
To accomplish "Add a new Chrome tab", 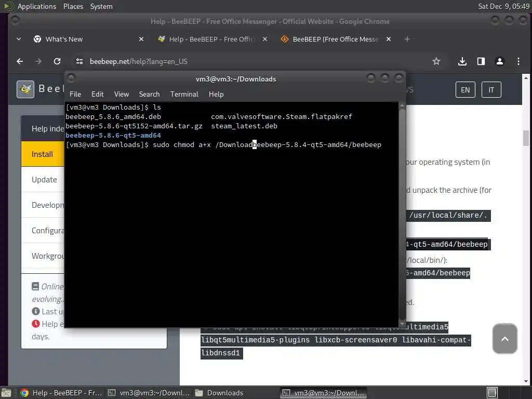I will pos(407,39).
